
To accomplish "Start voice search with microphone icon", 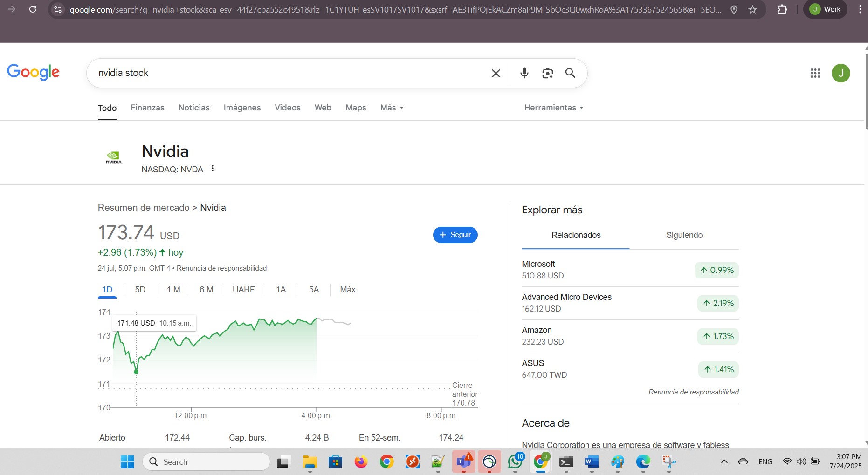I will point(524,73).
